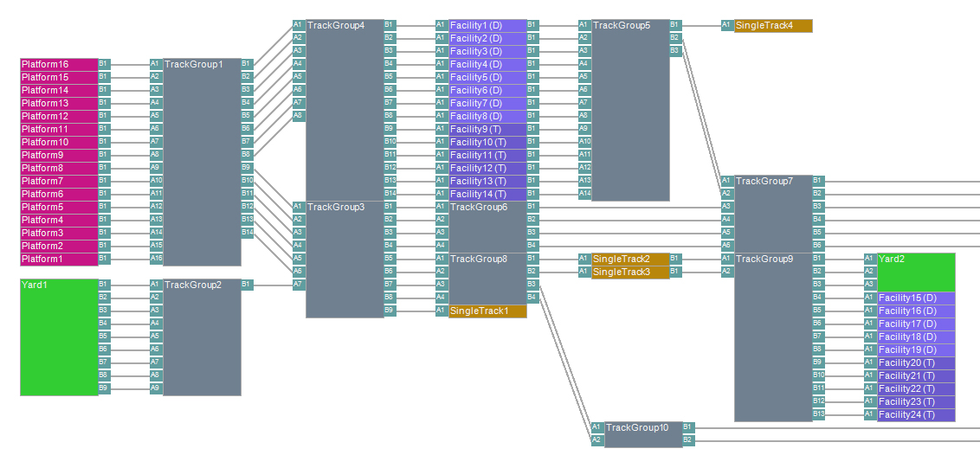This screenshot has height=468, width=980.
Task: Select the TrackGroup8 block
Action: (x=487, y=278)
